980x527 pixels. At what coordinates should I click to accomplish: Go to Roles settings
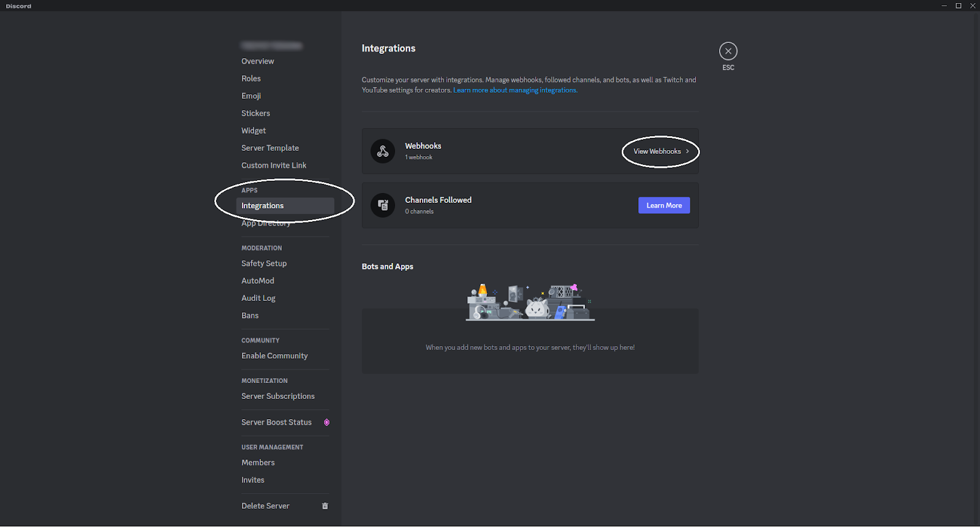[x=251, y=78]
